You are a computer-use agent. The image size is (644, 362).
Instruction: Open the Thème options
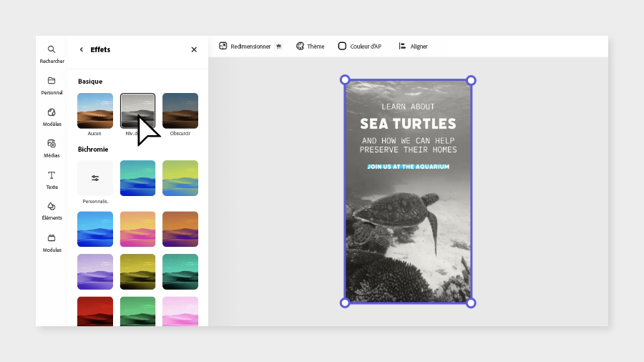coord(311,47)
